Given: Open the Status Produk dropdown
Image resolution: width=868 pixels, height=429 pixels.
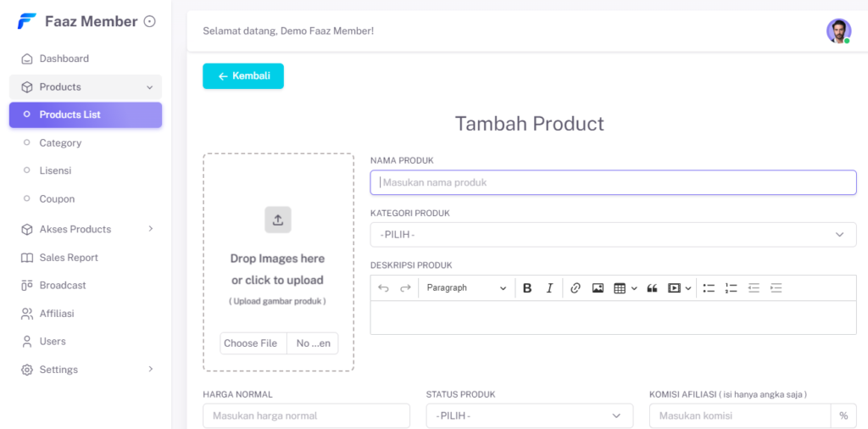Looking at the screenshot, I should [529, 415].
